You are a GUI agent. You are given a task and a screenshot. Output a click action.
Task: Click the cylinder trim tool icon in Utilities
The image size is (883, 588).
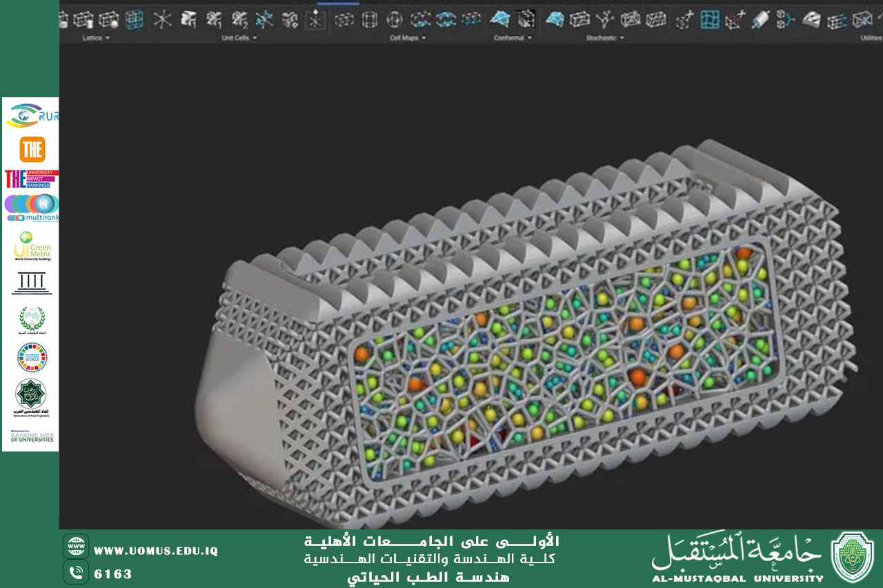click(x=761, y=19)
